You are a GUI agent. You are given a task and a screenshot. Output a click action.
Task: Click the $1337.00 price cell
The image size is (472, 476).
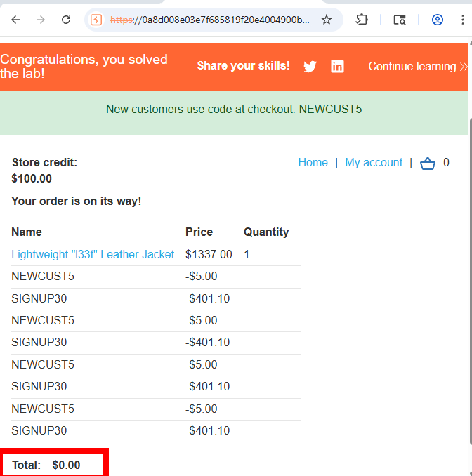point(209,254)
